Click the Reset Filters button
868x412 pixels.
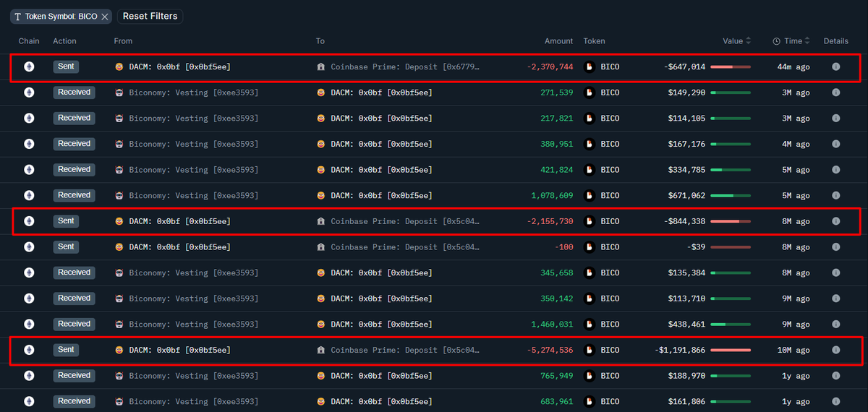tap(150, 16)
